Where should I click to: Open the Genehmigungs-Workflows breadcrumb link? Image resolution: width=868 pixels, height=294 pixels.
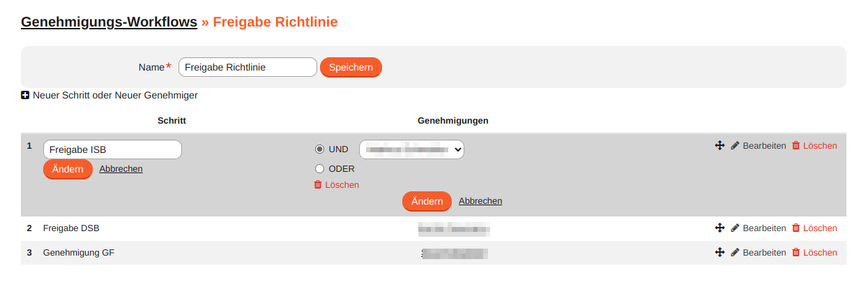coord(109,22)
